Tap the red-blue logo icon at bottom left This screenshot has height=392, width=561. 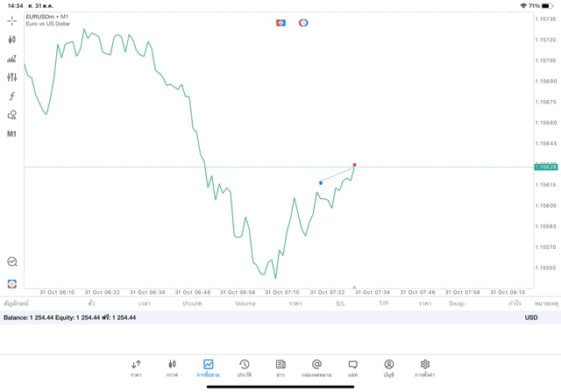point(11,284)
